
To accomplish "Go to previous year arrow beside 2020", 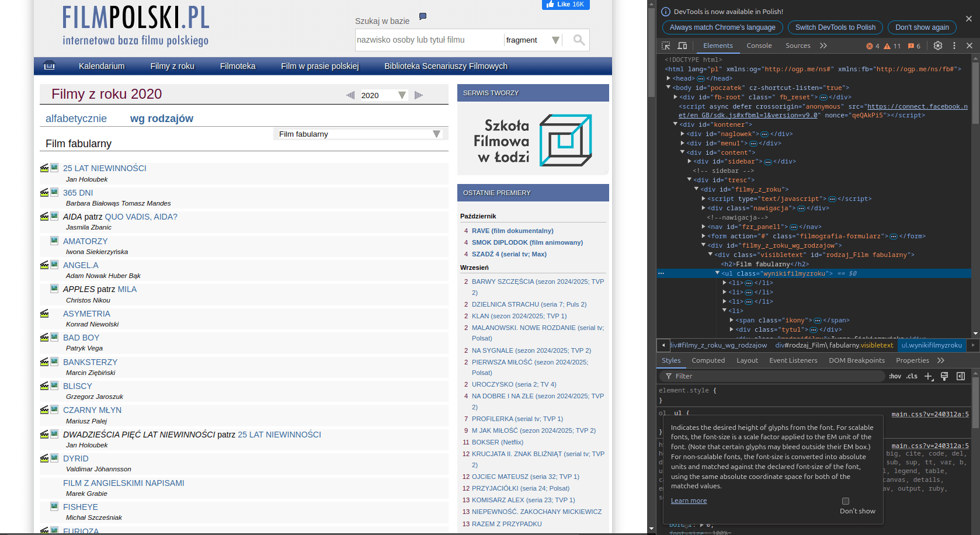I will click(350, 95).
